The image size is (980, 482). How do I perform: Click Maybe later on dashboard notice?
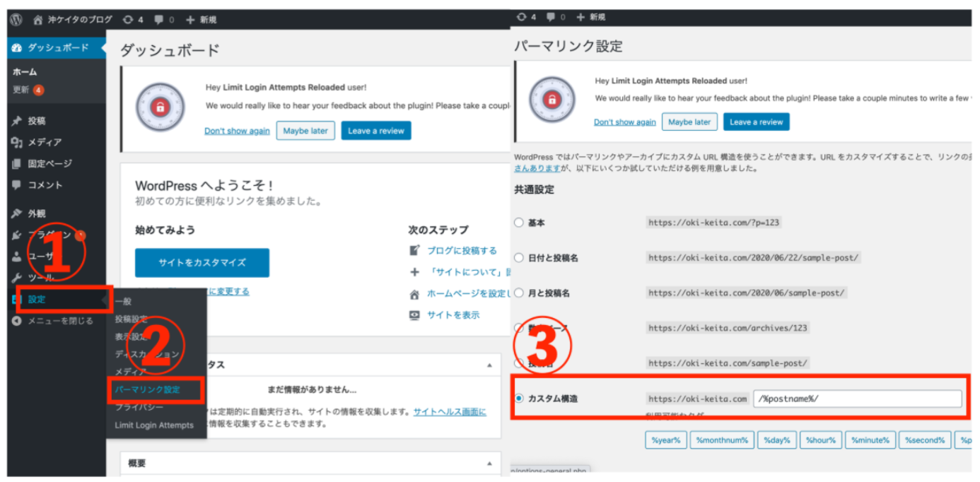click(305, 131)
